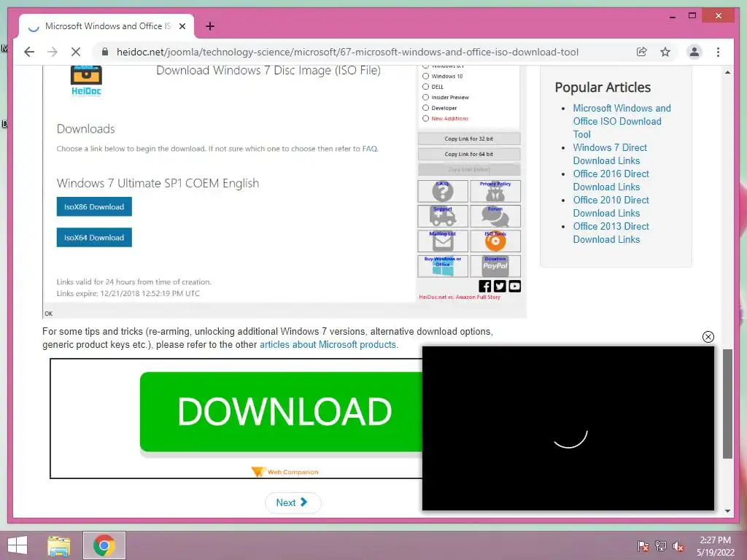Open Office 2010 Direct Download Links

pyautogui.click(x=611, y=206)
